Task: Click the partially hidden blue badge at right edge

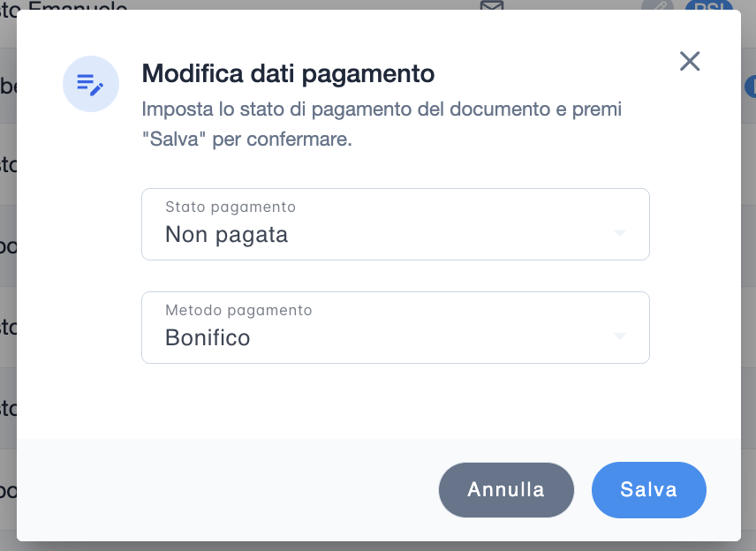Action: tap(750, 86)
